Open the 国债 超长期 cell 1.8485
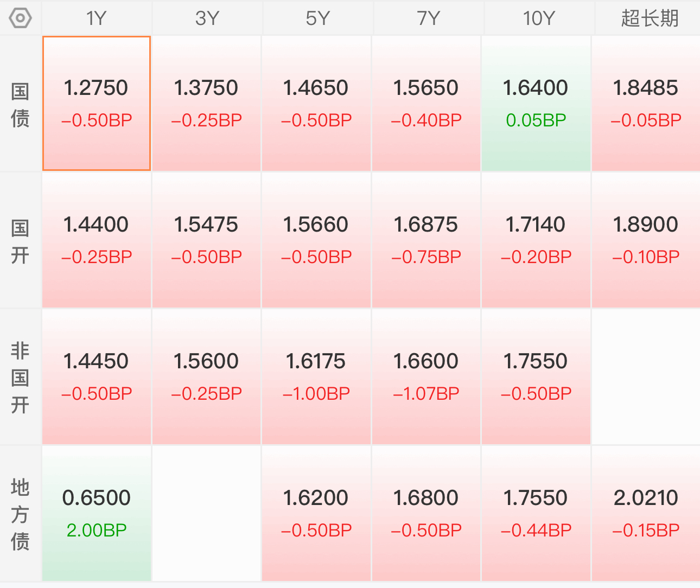 pos(646,104)
